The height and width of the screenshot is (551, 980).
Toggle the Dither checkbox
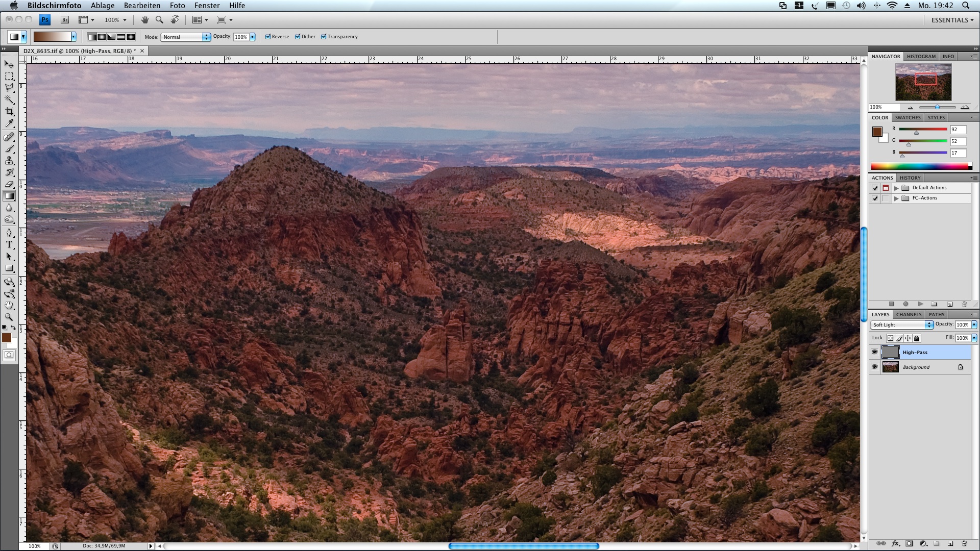tap(298, 37)
